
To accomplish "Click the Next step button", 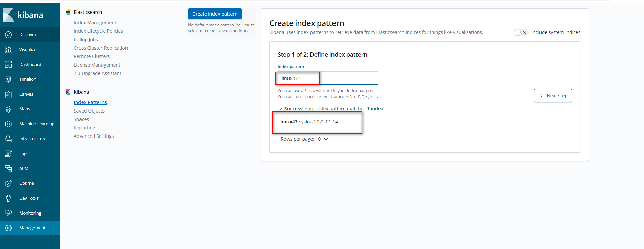I will click(x=553, y=96).
